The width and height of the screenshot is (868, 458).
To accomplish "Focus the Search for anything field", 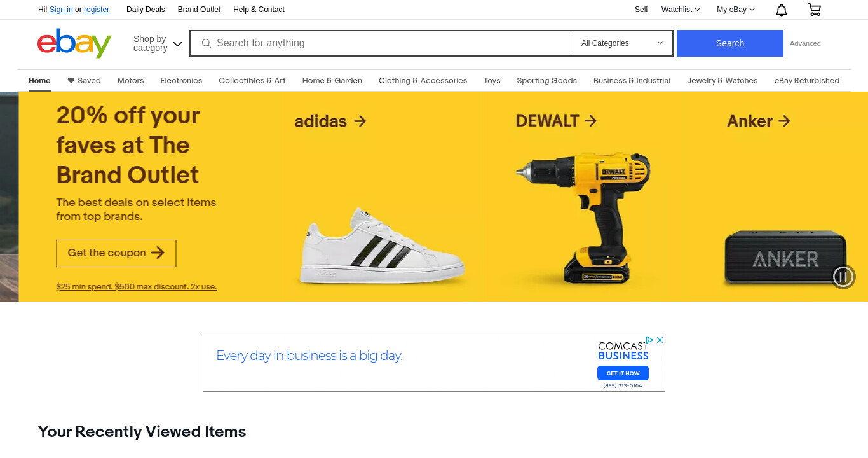I will (380, 43).
